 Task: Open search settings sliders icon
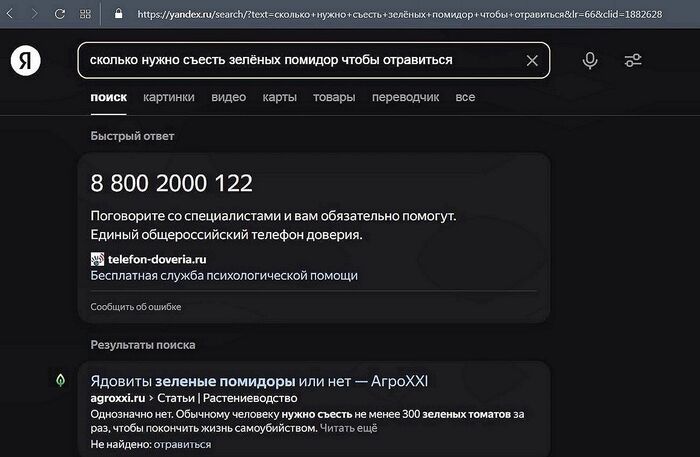[633, 60]
